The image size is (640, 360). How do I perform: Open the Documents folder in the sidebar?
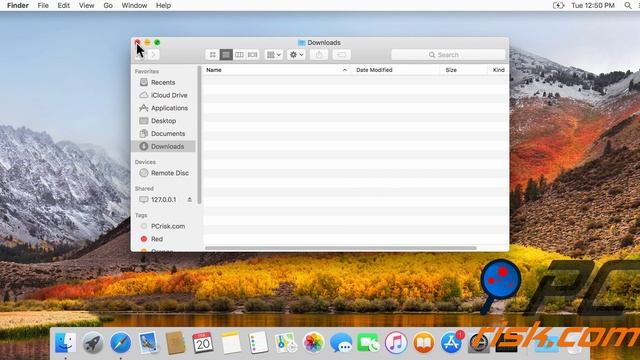point(163,133)
